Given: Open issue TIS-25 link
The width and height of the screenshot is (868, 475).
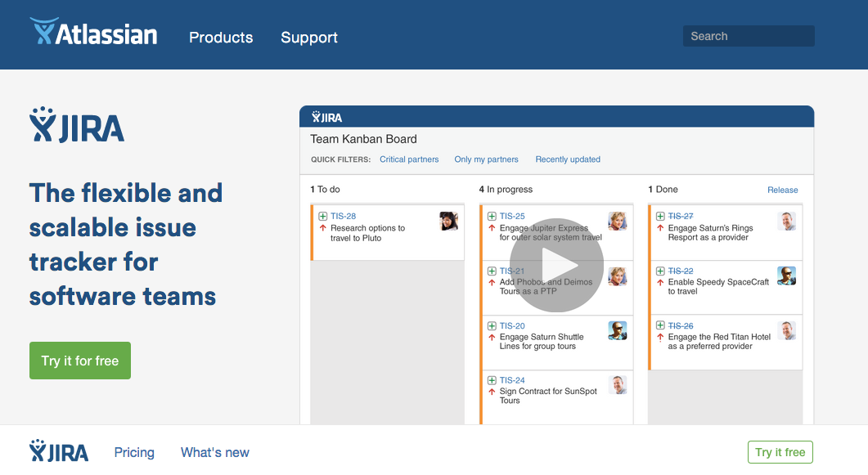Looking at the screenshot, I should (x=512, y=216).
